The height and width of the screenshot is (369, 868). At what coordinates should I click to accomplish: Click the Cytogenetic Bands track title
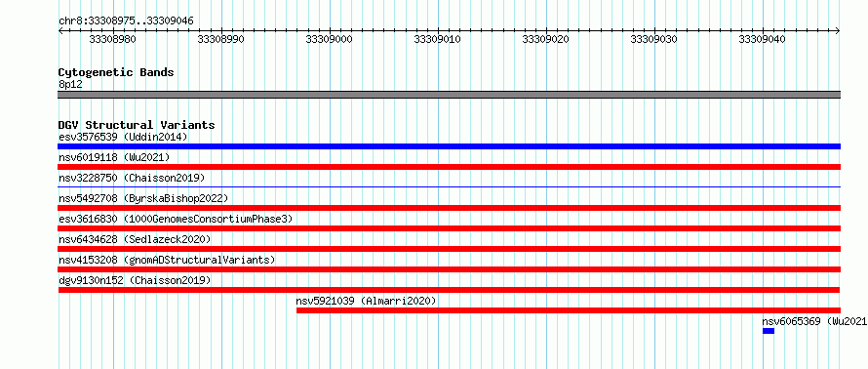point(116,72)
